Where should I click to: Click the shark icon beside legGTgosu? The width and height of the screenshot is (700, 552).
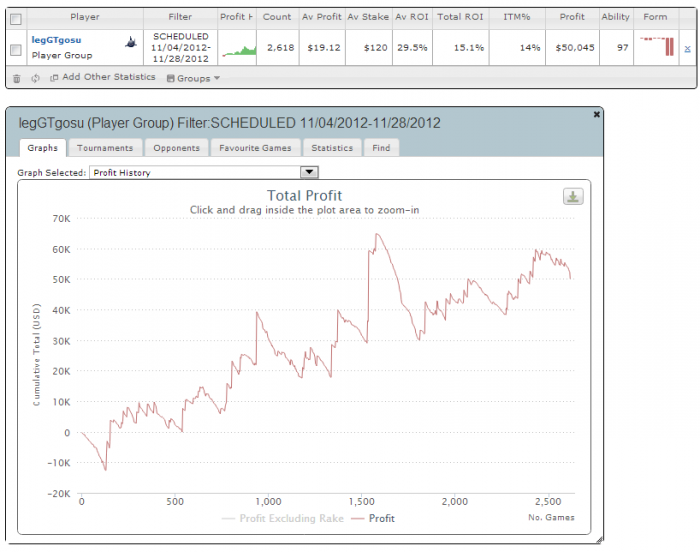click(x=131, y=42)
